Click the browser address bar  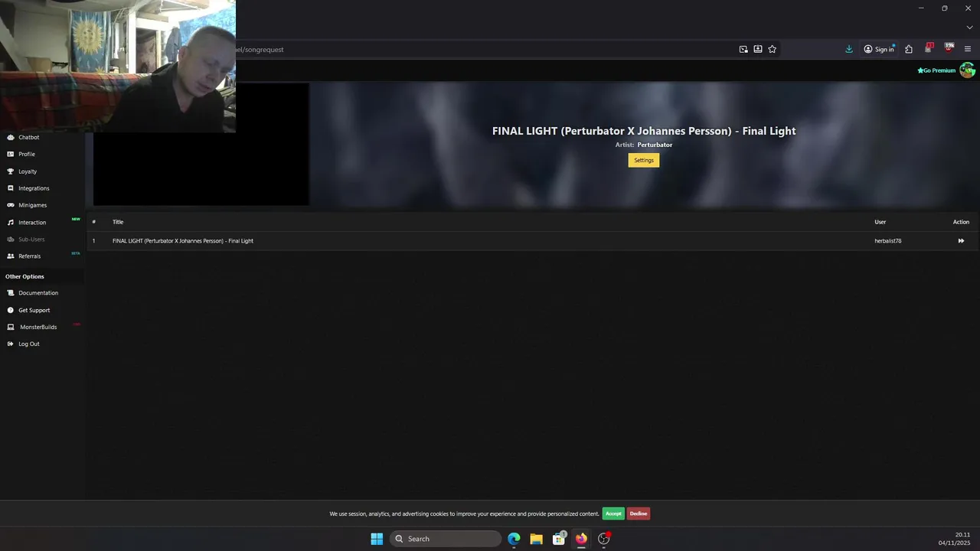pyautogui.click(x=482, y=49)
